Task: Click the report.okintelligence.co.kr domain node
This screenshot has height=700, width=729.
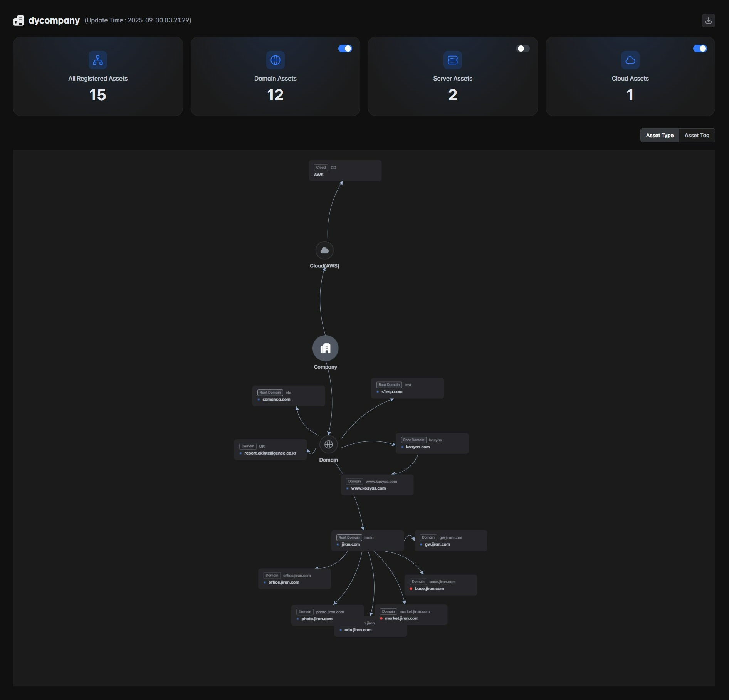Action: [270, 450]
